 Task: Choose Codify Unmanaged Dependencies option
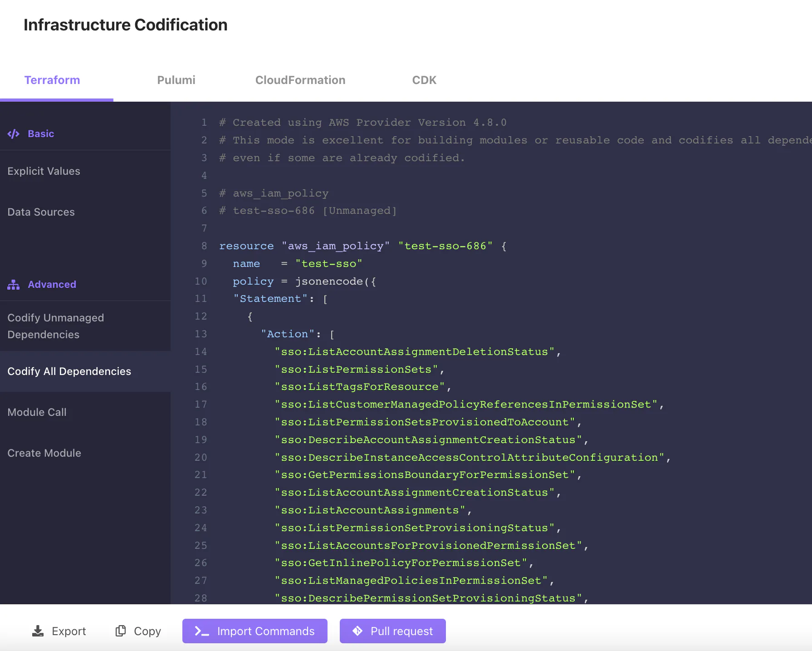point(85,326)
